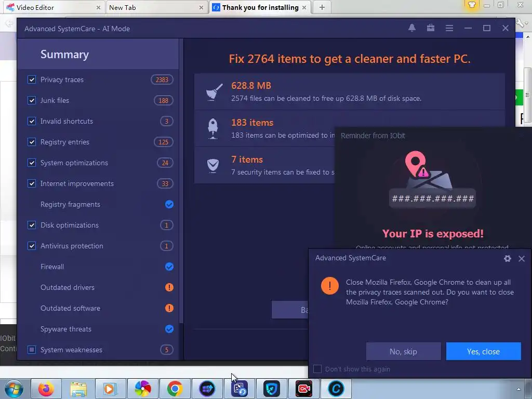Click the 183 items result heading
The height and width of the screenshot is (399, 532).
[252, 123]
